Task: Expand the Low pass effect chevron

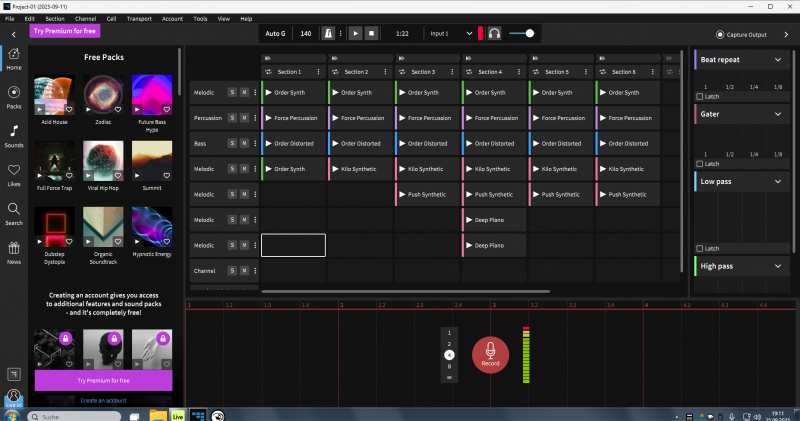Action: coord(778,182)
